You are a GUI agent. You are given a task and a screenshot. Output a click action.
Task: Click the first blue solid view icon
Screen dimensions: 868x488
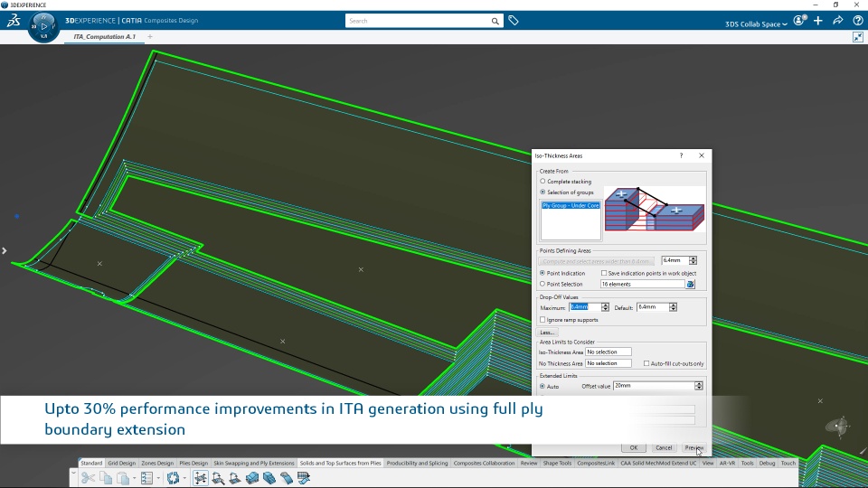pyautogui.click(x=252, y=478)
